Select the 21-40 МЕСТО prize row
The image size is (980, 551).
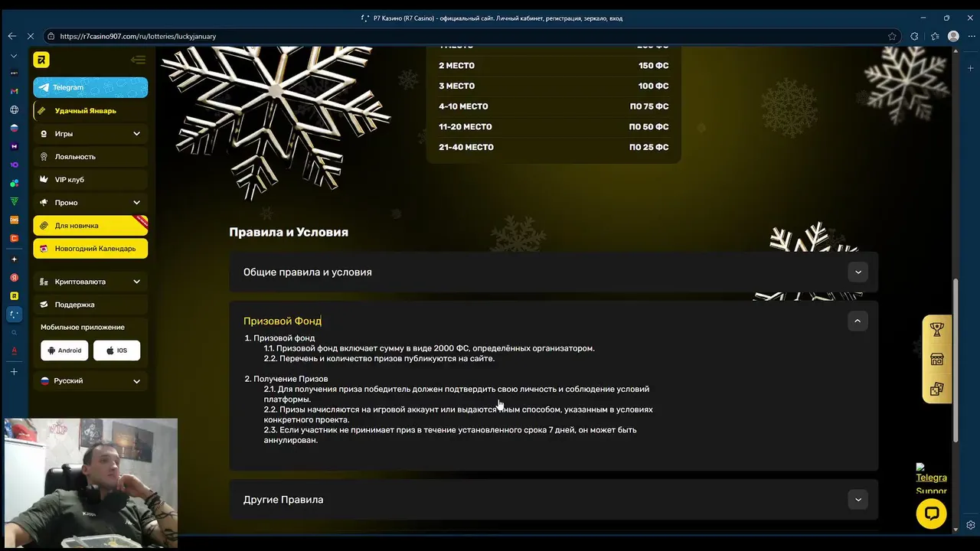[554, 147]
